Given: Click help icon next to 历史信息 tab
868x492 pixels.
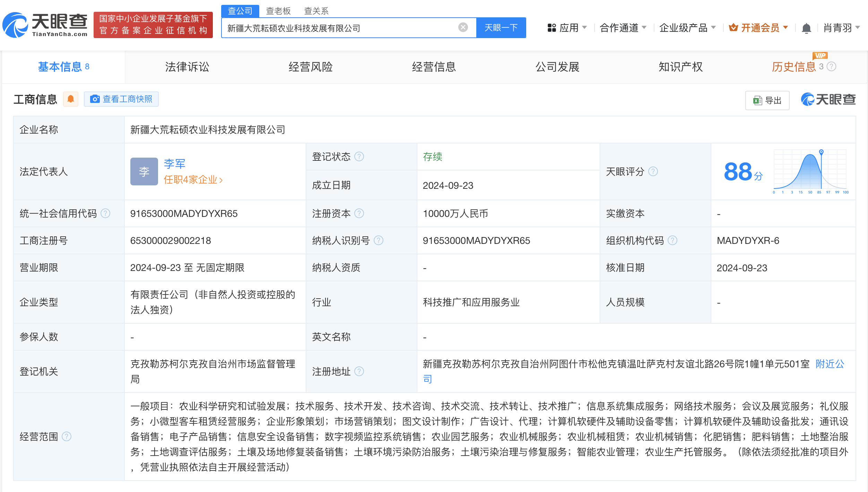Looking at the screenshot, I should (x=832, y=67).
